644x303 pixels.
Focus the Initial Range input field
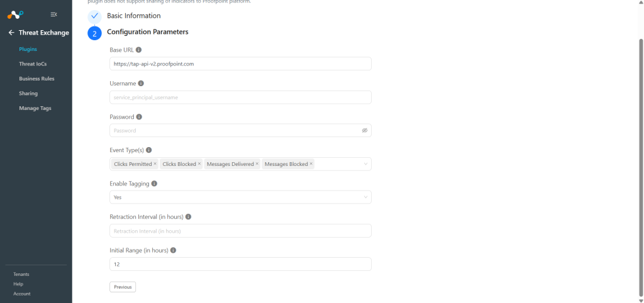(x=240, y=264)
